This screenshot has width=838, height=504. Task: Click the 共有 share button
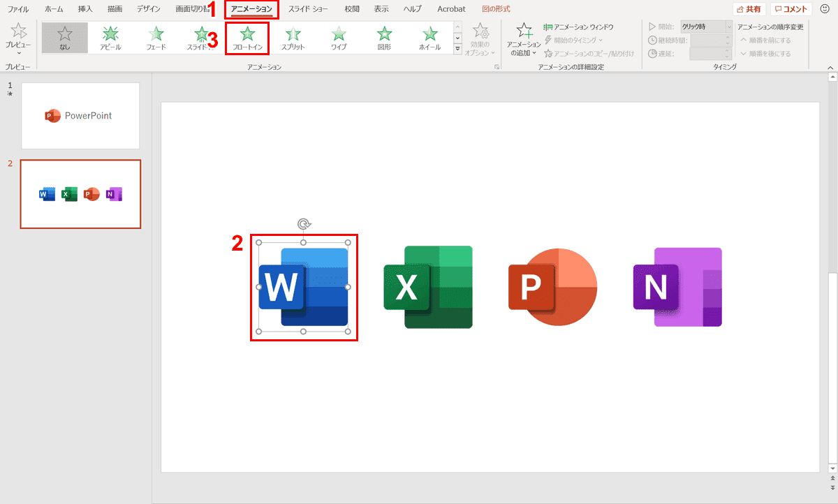coord(749,9)
